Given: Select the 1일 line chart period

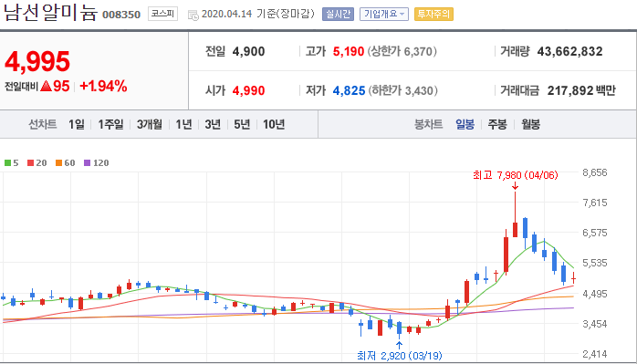Looking at the screenshot, I should tap(77, 124).
